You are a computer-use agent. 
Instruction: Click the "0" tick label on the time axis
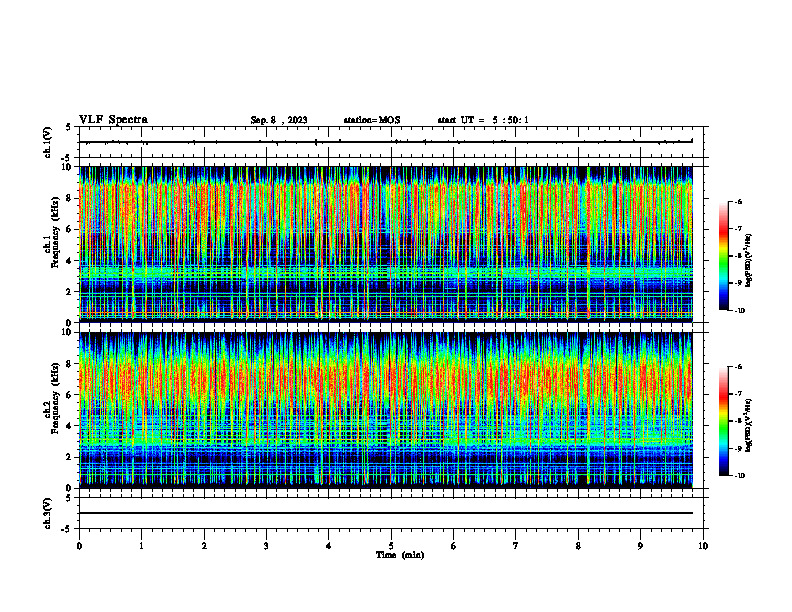[x=79, y=546]
